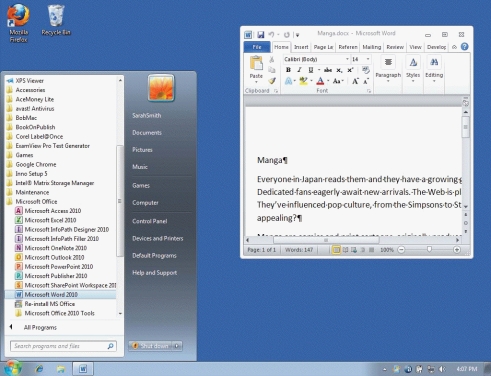Click the Cut scissors icon
491x376 pixels.
272,59
